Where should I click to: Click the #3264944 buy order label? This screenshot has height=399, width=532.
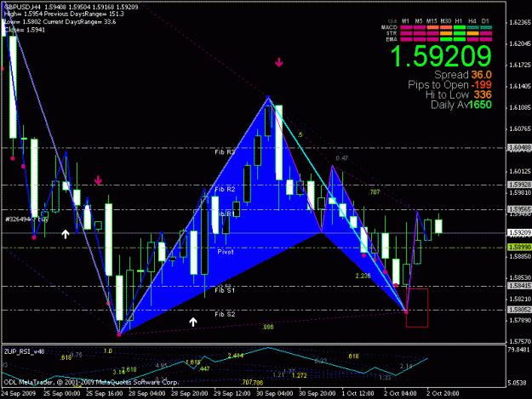pyautogui.click(x=26, y=219)
